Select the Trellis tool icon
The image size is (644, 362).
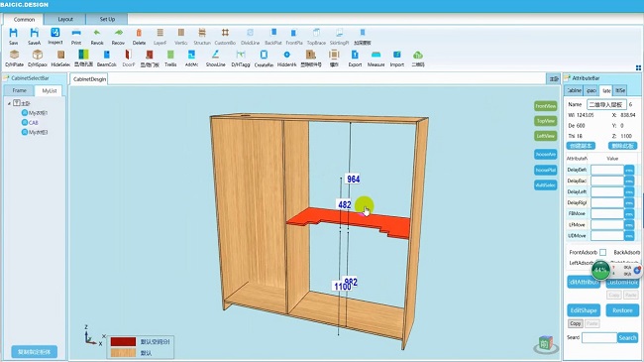pyautogui.click(x=170, y=55)
